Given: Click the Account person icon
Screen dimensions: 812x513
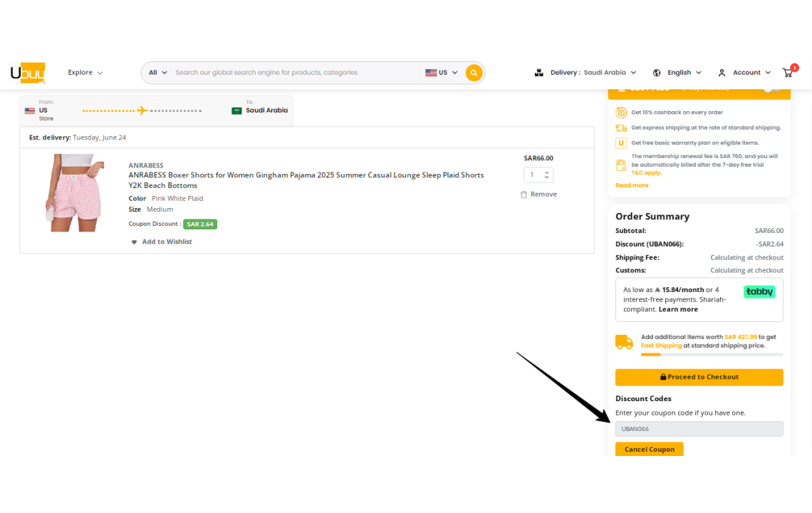Looking at the screenshot, I should tap(722, 73).
